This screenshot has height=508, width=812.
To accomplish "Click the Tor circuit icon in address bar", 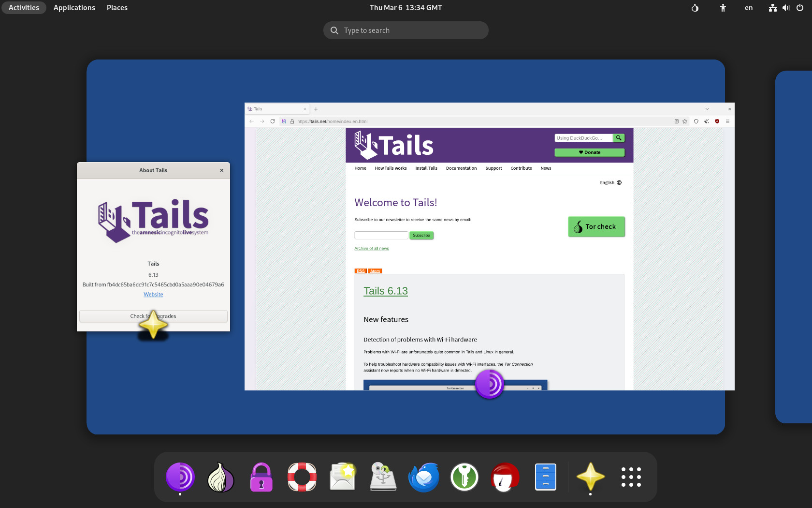I will tap(284, 121).
